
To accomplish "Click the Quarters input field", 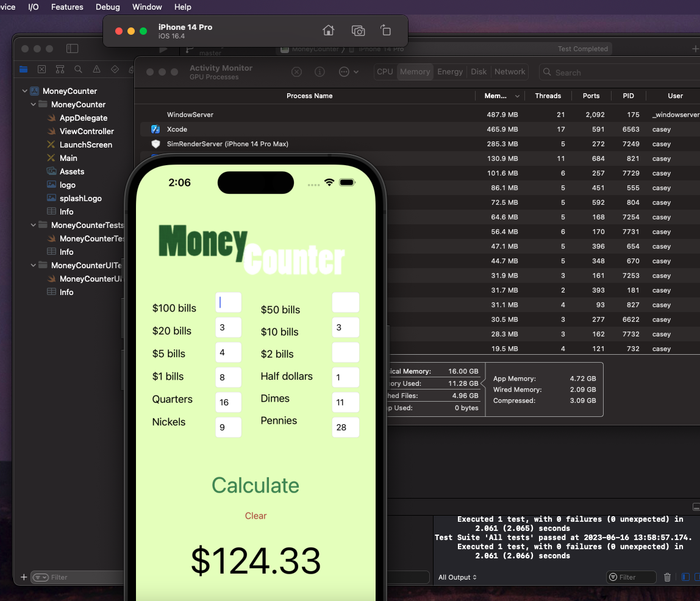I will tap(228, 402).
